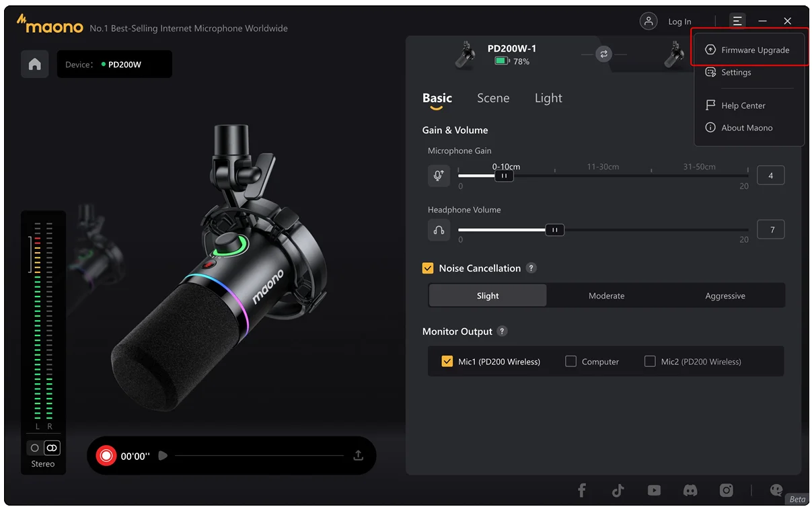Click the Log In link
This screenshot has height=511, width=812.
click(679, 22)
